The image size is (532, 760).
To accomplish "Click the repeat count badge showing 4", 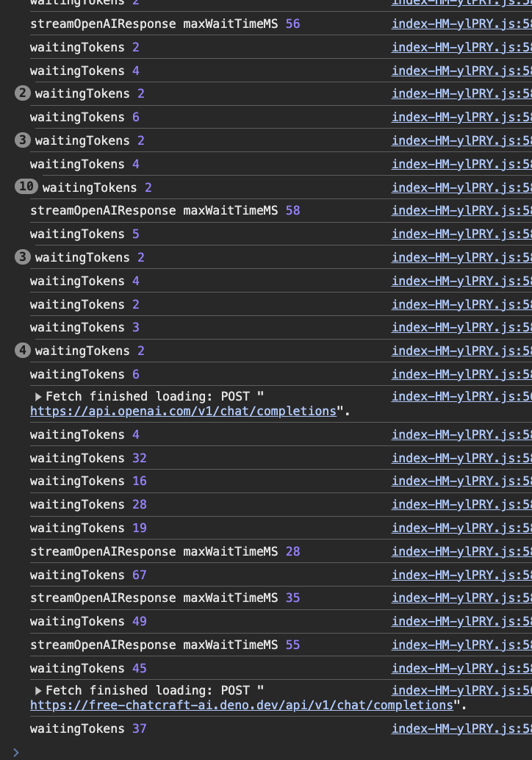I will pos(23,351).
